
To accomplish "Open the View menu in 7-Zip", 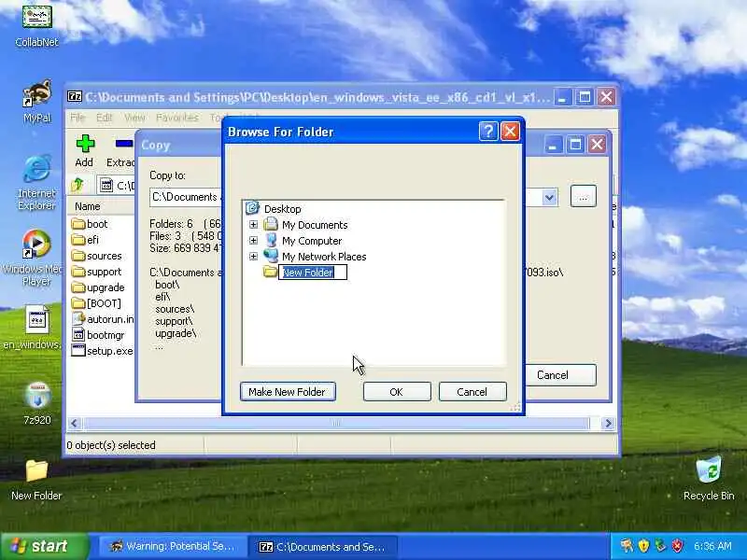I will [134, 118].
